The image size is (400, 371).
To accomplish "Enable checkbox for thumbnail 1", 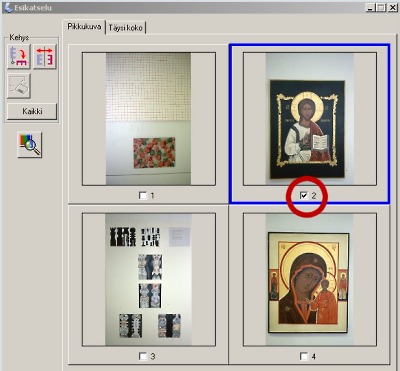I will pos(143,195).
